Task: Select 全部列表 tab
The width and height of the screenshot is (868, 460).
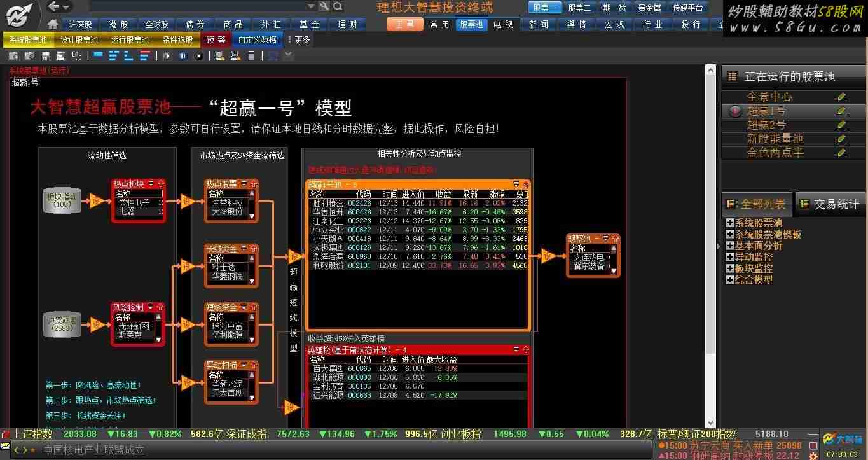Action: click(757, 204)
